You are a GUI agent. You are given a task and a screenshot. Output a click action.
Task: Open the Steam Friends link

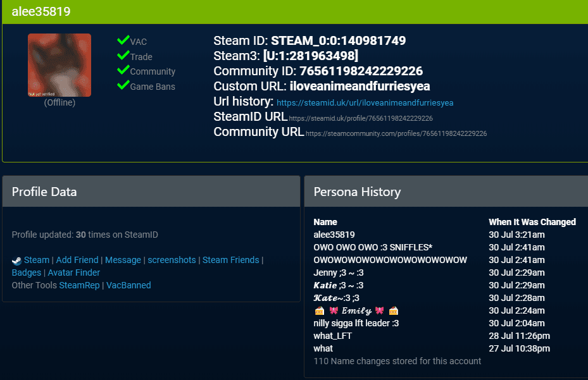pyautogui.click(x=230, y=260)
